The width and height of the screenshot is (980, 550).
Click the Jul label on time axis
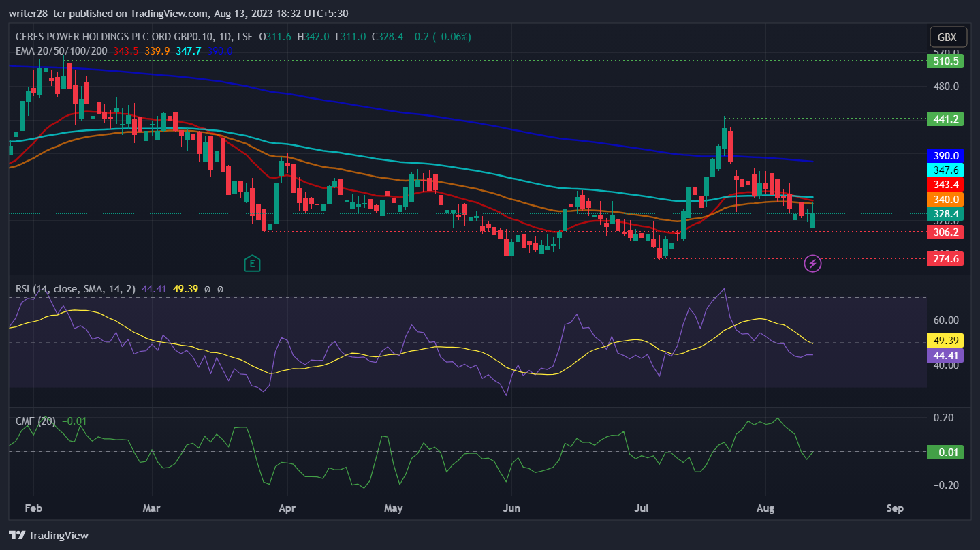click(x=641, y=508)
